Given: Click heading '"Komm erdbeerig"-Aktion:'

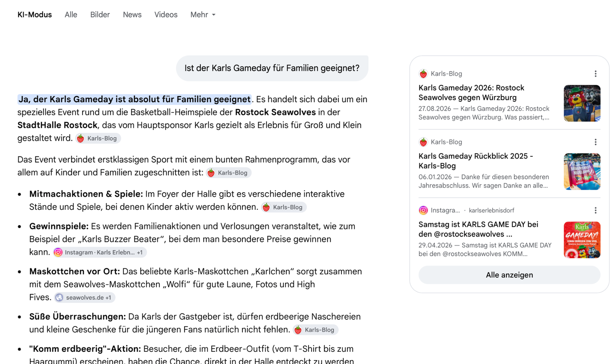Looking at the screenshot, I should (x=85, y=349).
